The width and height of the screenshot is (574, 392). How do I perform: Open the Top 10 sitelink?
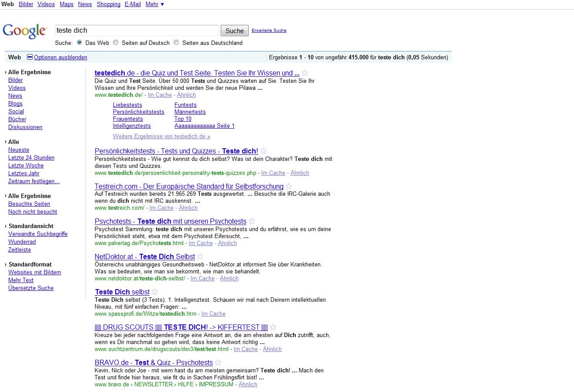coord(183,119)
